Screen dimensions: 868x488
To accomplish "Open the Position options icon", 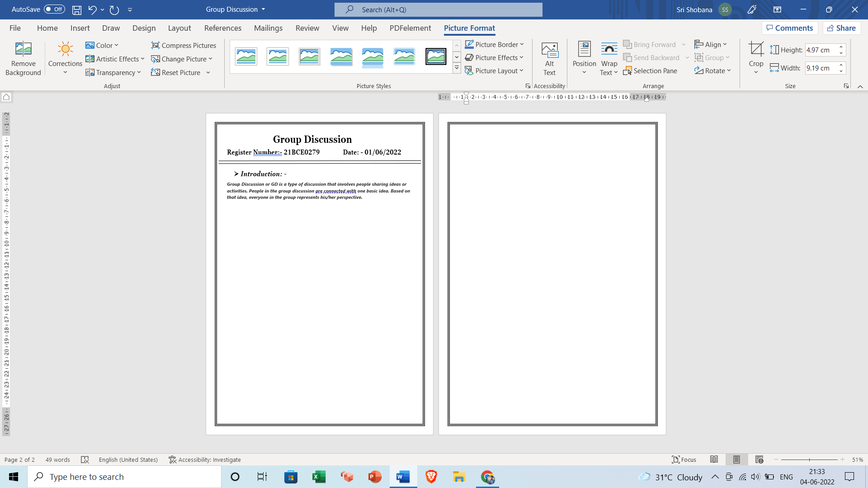I will 584,50.
